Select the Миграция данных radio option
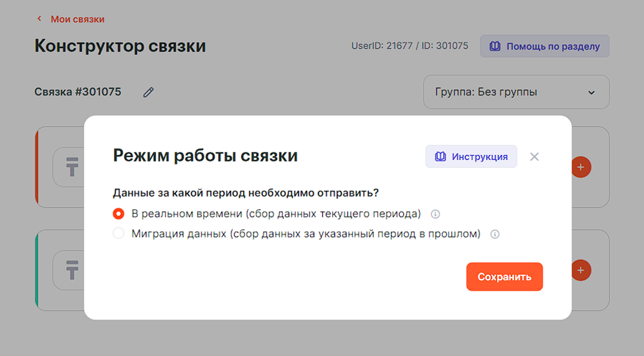This screenshot has height=356, width=644. point(118,233)
